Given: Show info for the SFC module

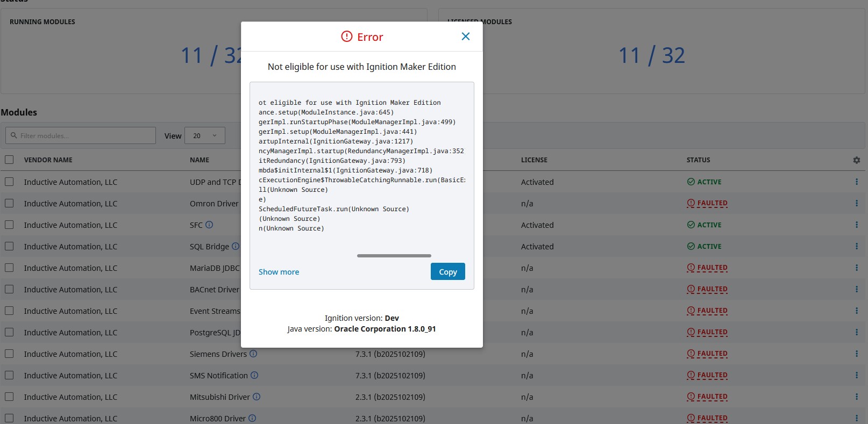Looking at the screenshot, I should coord(209,225).
